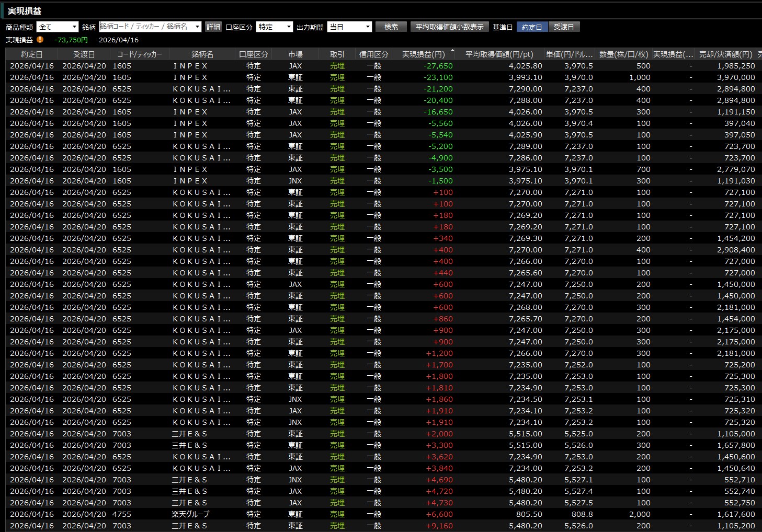Click the 数量(株/口/枚) column header
This screenshot has width=762, height=532.
(623, 54)
